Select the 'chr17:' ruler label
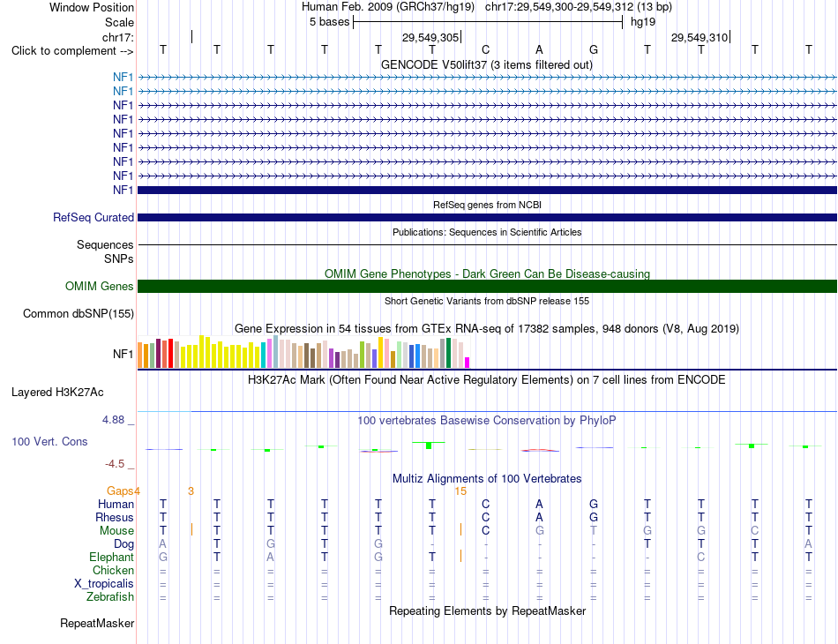The image size is (838, 644). [x=117, y=37]
